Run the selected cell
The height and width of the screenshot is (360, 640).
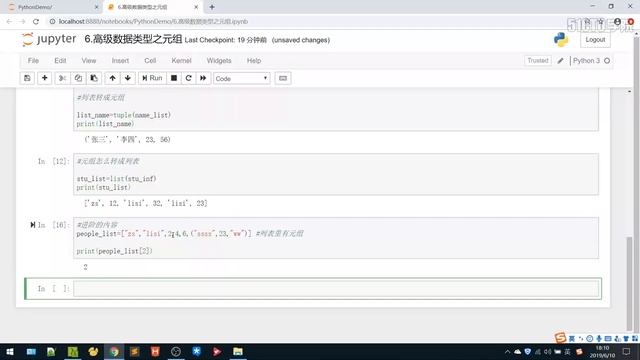pyautogui.click(x=152, y=78)
